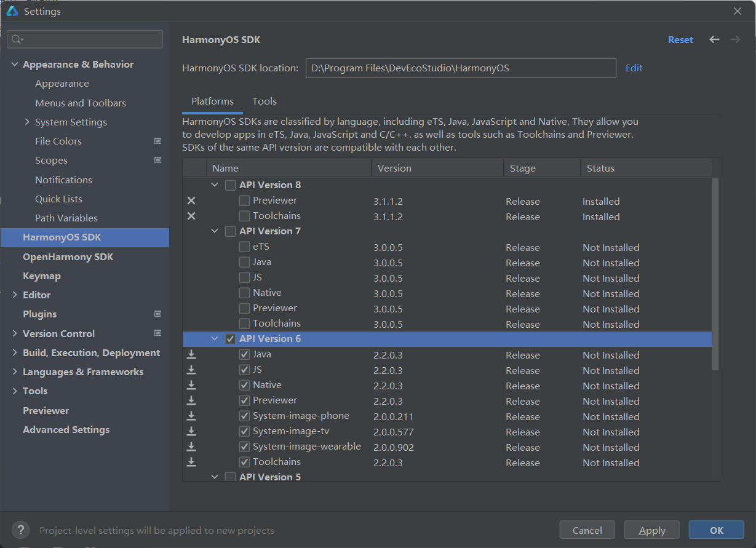This screenshot has width=756, height=548.
Task: Uncheck the Java 2.2.0.3 checkbox
Action: coord(244,354)
